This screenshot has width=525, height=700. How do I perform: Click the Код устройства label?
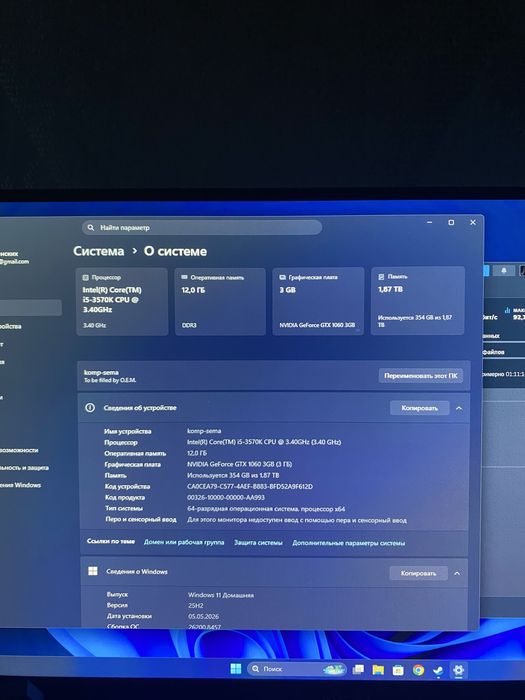127,486
